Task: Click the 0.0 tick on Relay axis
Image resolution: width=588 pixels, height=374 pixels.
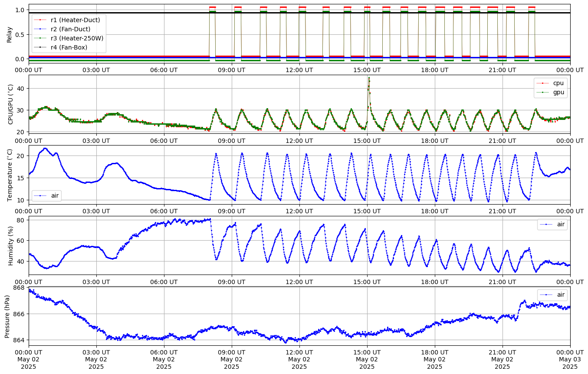Action: (21, 59)
